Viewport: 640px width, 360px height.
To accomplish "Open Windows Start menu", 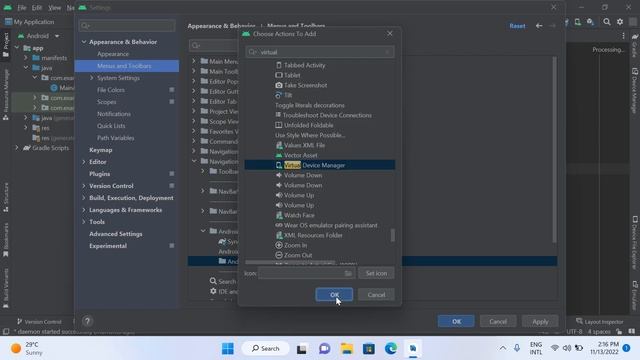I will point(227,348).
